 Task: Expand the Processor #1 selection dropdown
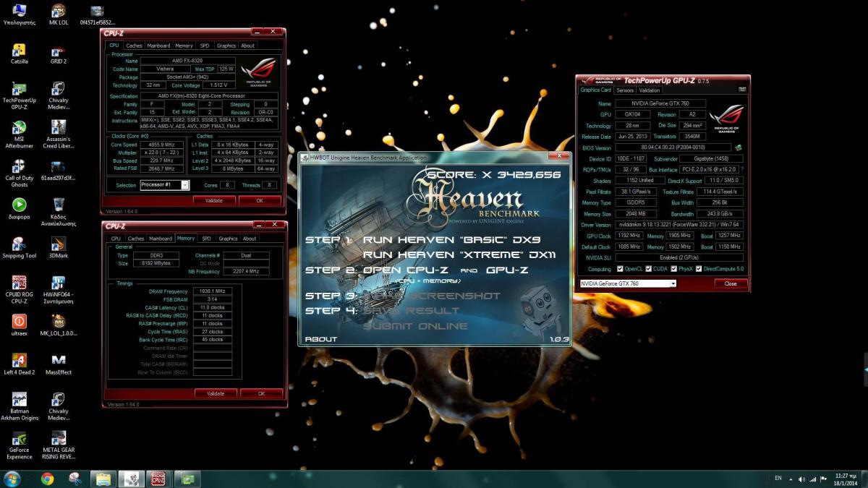pos(185,185)
